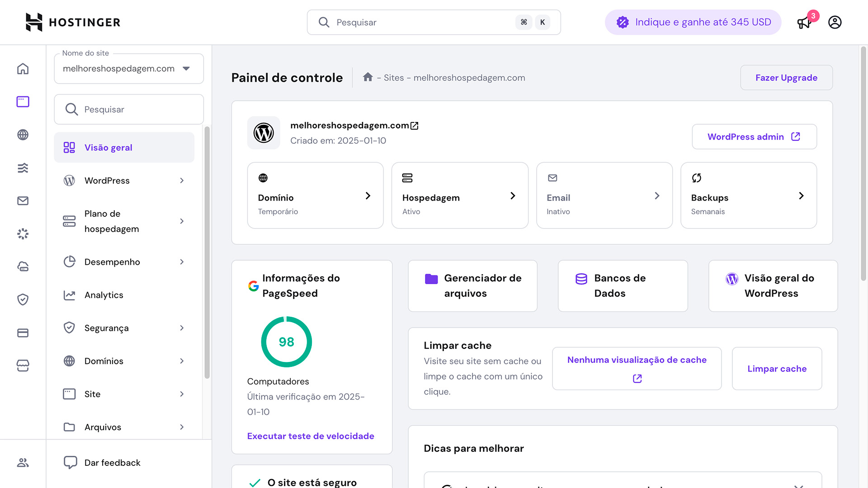Click Limpar cache button
This screenshot has width=868, height=488.
point(777,369)
